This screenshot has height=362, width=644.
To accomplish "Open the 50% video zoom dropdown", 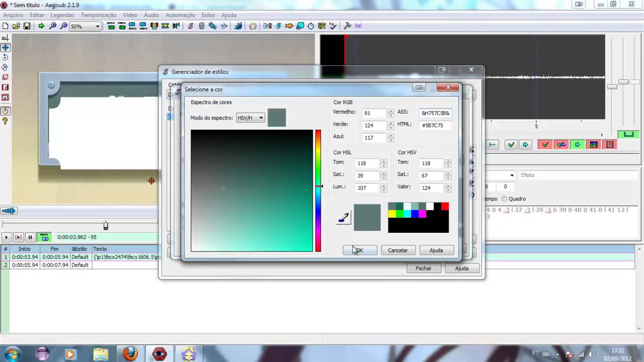I will 86,26.
